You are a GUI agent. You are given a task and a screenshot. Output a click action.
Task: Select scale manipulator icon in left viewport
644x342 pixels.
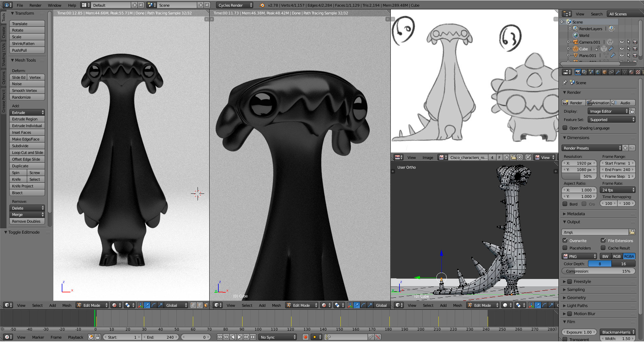[160, 305]
